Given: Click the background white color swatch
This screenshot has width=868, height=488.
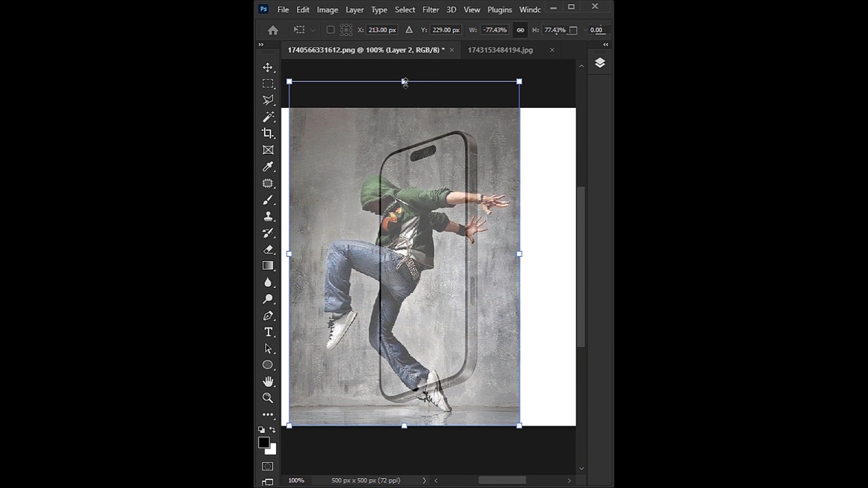Looking at the screenshot, I should (272, 449).
